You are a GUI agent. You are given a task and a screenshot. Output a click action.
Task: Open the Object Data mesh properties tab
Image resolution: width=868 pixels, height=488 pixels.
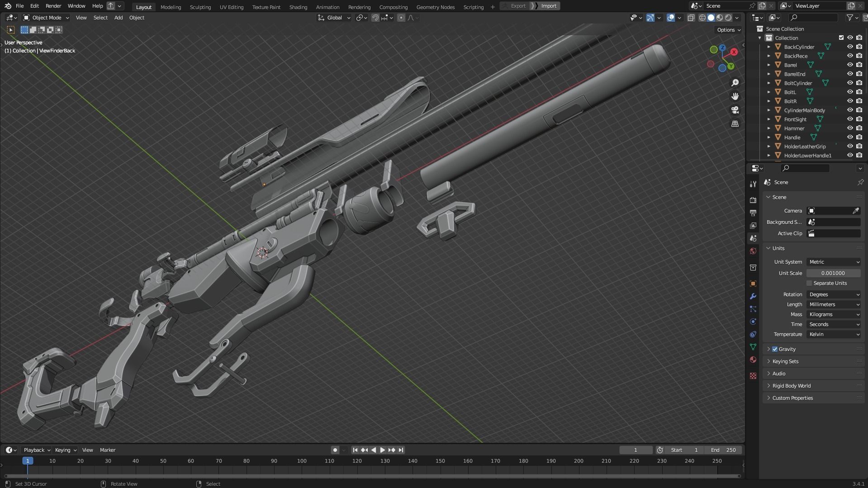point(753,347)
